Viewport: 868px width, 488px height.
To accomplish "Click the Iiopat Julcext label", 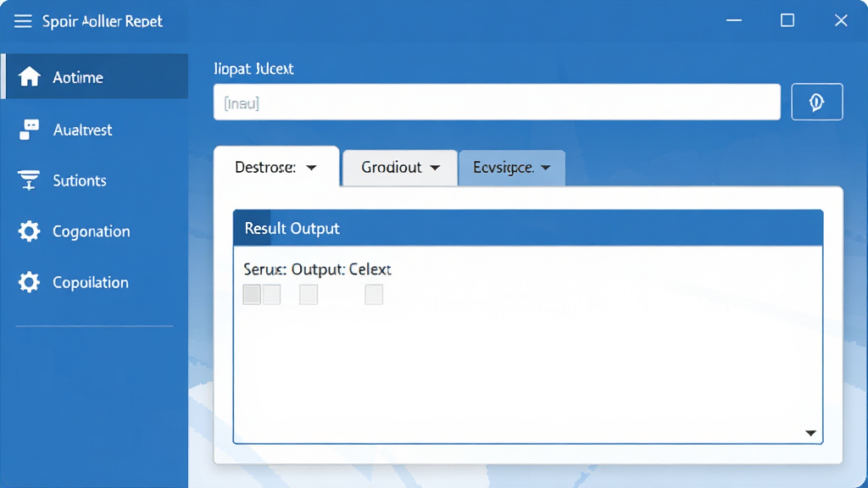I will 253,69.
